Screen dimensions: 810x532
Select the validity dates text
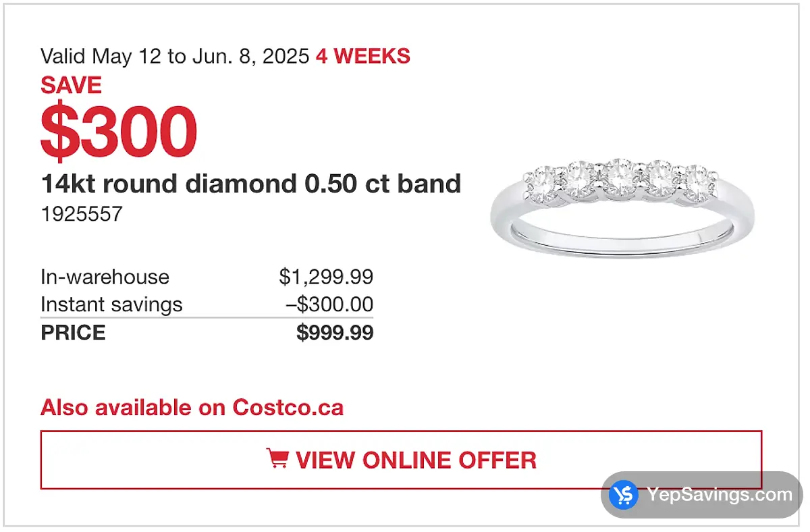(x=173, y=56)
